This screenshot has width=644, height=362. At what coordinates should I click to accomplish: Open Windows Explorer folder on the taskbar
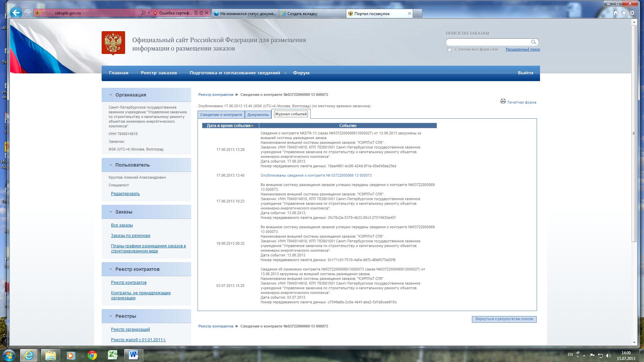tap(50, 355)
